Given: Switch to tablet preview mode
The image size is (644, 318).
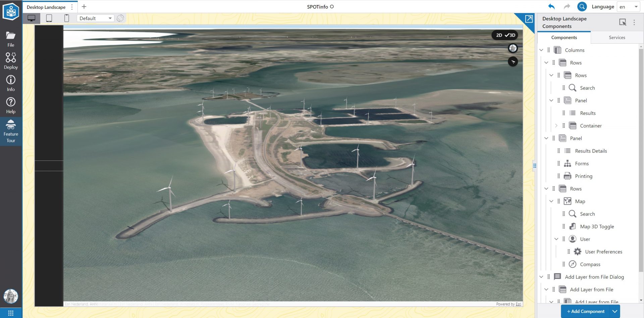Looking at the screenshot, I should (49, 18).
